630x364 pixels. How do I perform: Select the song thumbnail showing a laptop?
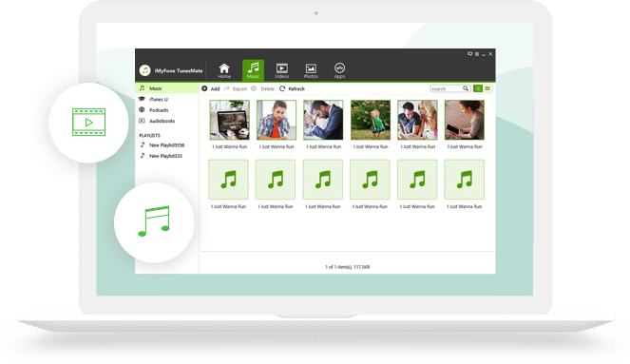(x=229, y=120)
